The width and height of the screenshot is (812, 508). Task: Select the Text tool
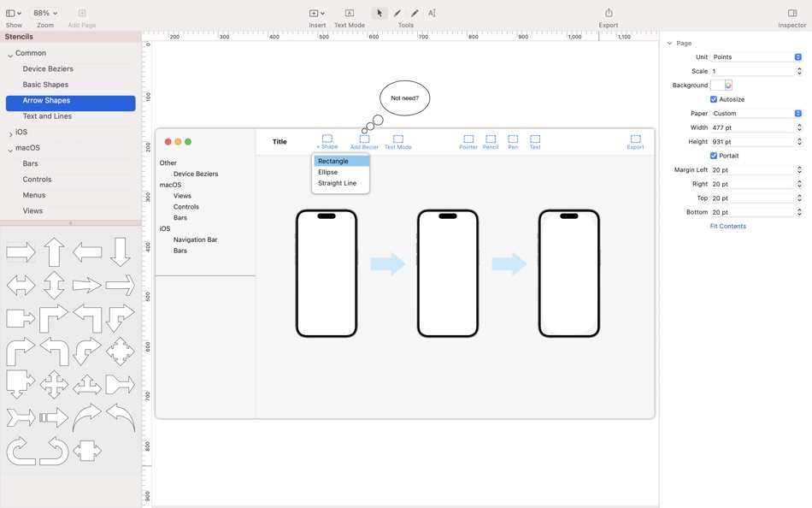coord(432,13)
